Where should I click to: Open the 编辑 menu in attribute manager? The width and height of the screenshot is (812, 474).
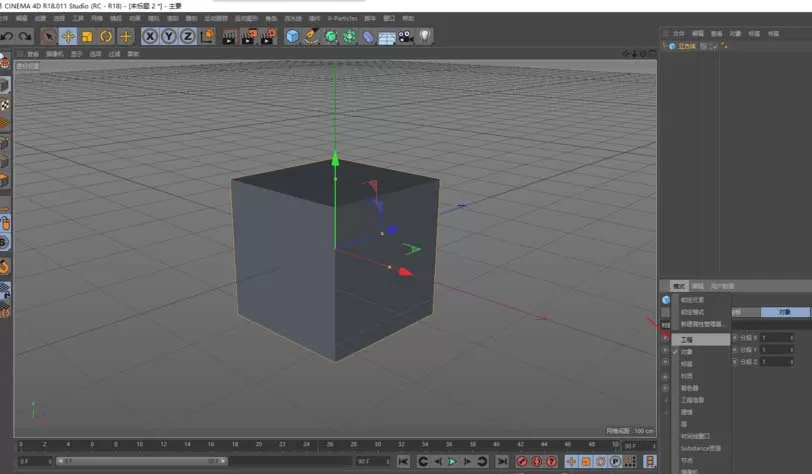pyautogui.click(x=698, y=286)
